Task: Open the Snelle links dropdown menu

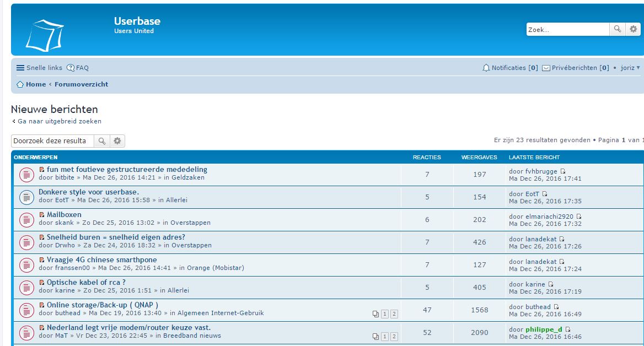Action: (39, 68)
